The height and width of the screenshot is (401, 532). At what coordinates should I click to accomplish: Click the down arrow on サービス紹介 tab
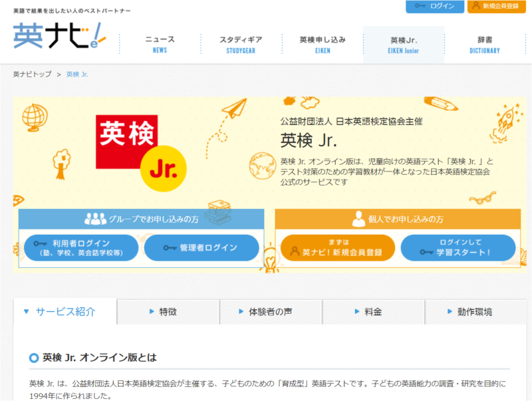(x=26, y=311)
